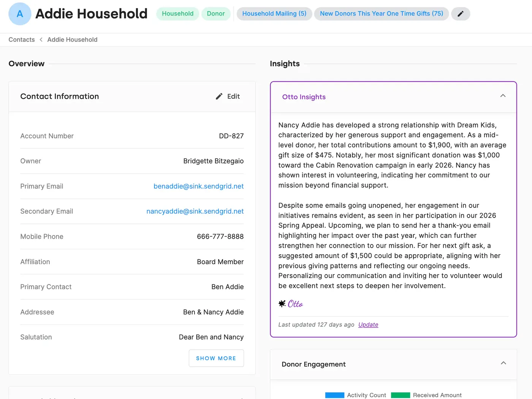Open primary email benaddie@sink.sendgrid.net
This screenshot has height=399, width=532.
point(199,186)
